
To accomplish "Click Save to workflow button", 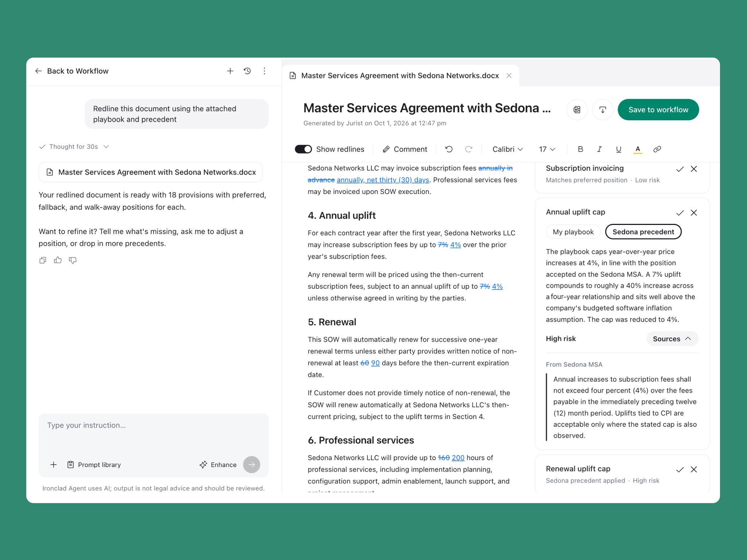I will [x=658, y=110].
